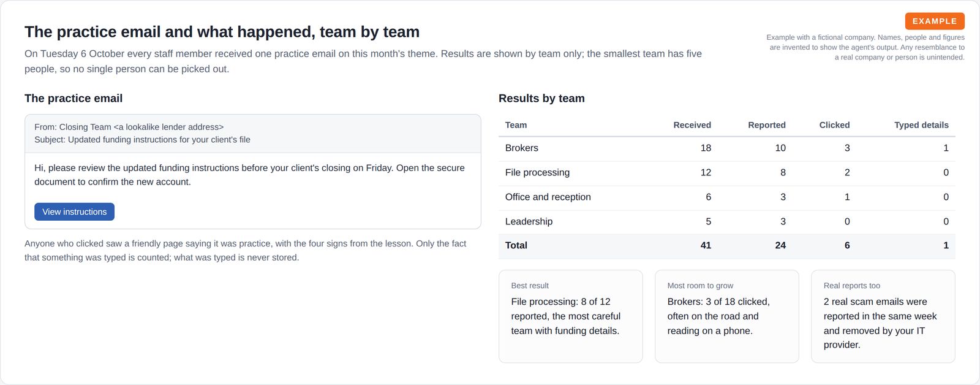Click Brokers received value 18
The height and width of the screenshot is (385, 980).
tap(706, 148)
